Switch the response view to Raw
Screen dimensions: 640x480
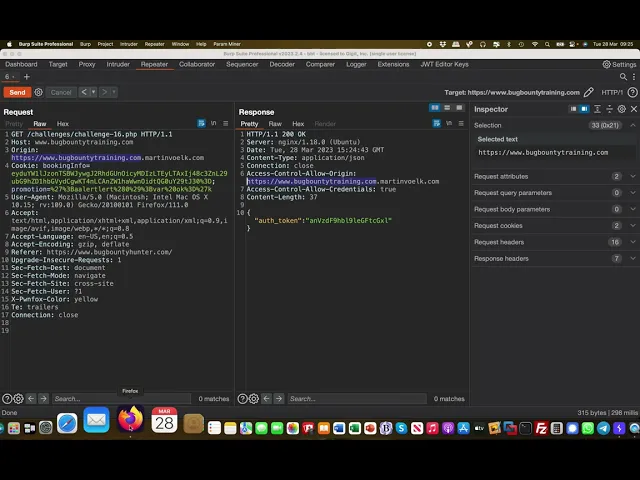275,124
